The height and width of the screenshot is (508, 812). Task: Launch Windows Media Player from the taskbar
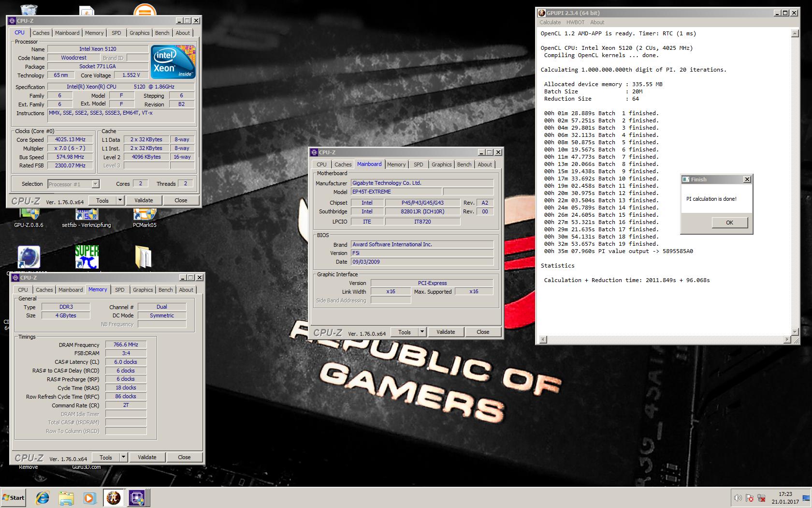[x=89, y=497]
